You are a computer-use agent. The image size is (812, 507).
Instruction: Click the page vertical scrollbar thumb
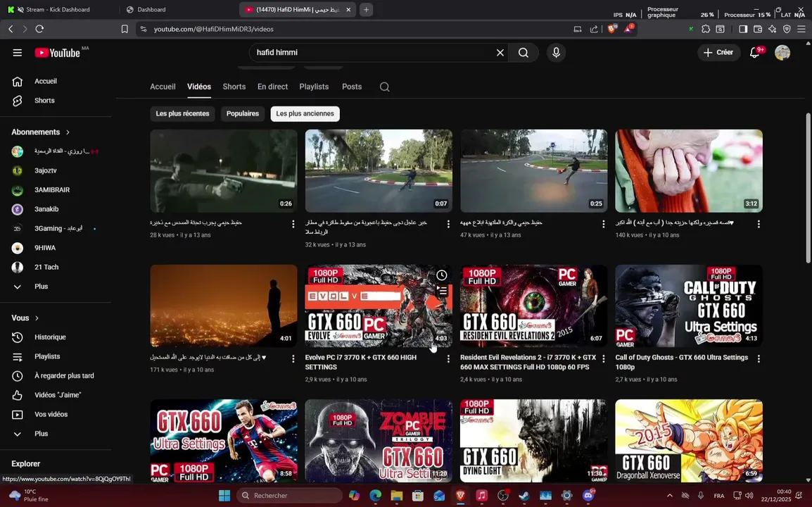tap(808, 189)
